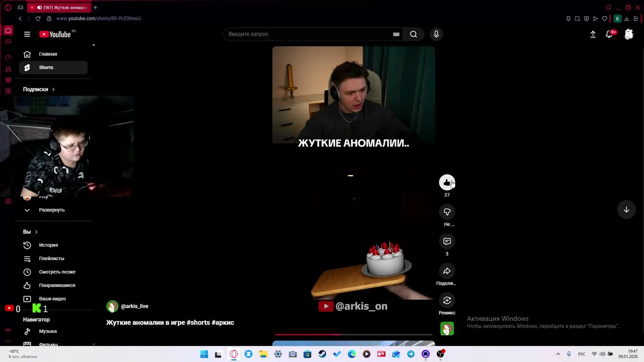Open clock showing 19:47
The width and height of the screenshot is (644, 362).
[x=628, y=354]
